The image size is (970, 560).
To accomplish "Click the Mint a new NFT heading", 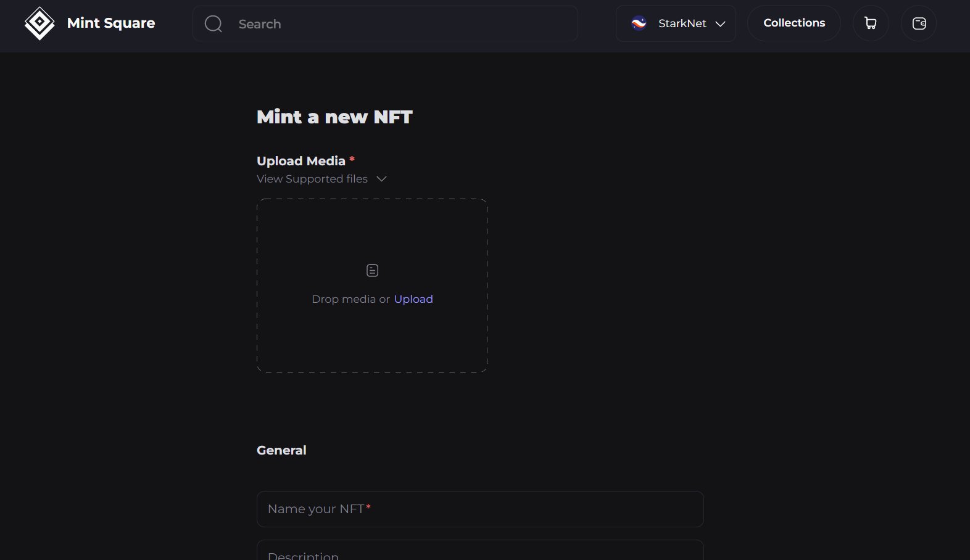I will pos(334,117).
